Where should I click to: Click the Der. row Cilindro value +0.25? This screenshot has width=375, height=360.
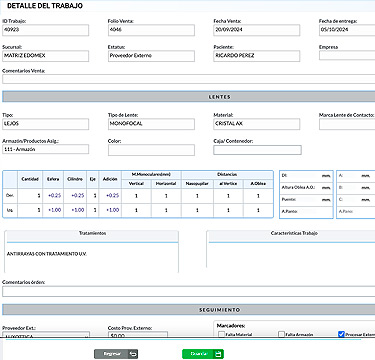[78, 196]
